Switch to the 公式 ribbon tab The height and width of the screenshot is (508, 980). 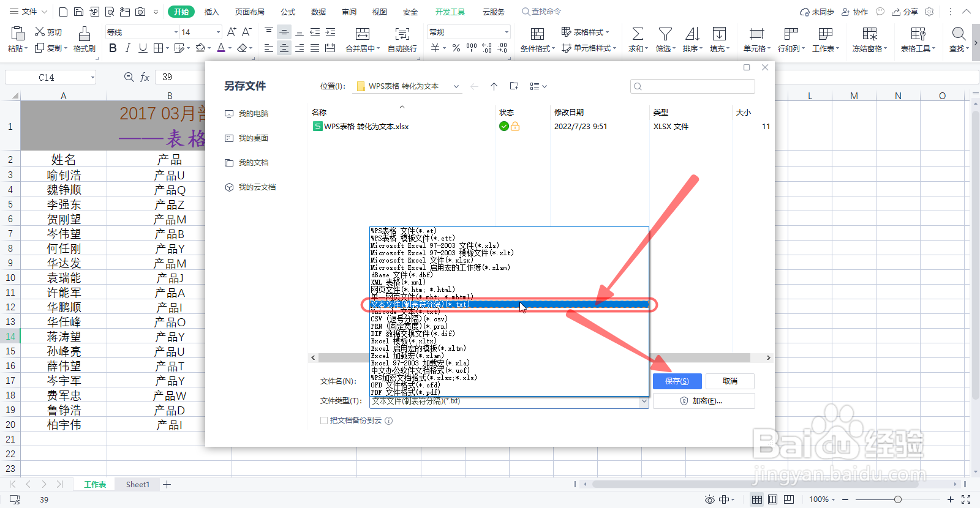click(x=288, y=12)
